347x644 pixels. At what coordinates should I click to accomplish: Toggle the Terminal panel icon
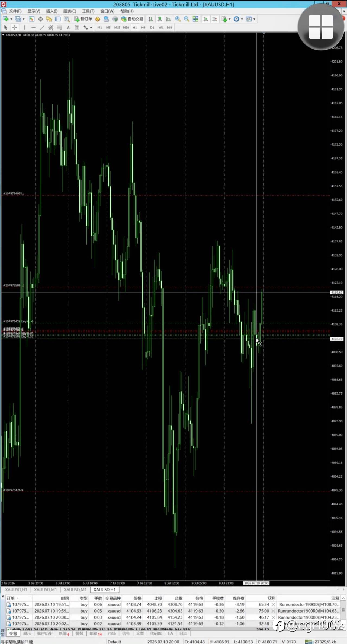(58, 19)
